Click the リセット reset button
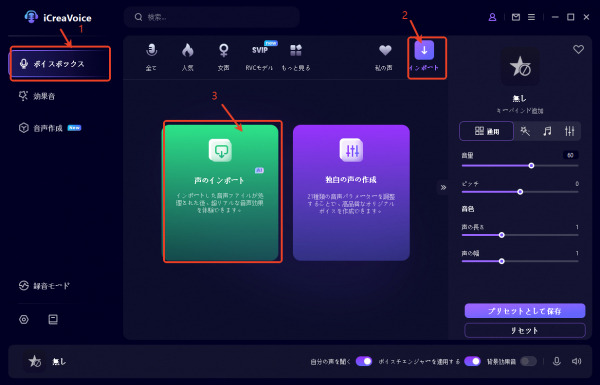Screen dimensions: 600x385 click(x=525, y=330)
